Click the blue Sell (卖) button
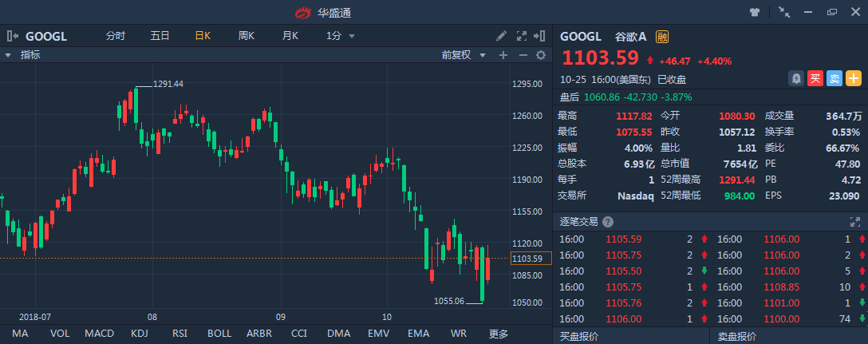Viewport: 868px width, 344px height. (834, 79)
